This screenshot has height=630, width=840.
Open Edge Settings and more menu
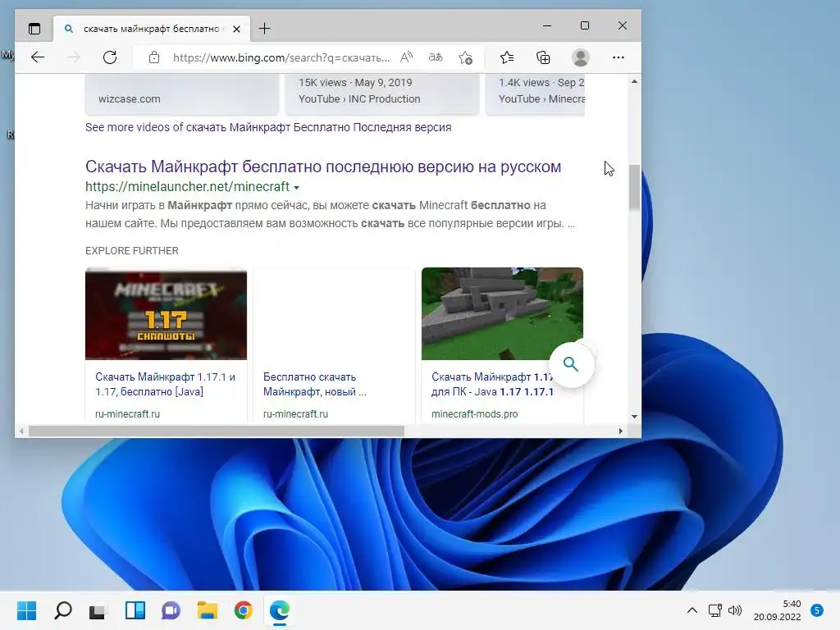coord(619,57)
